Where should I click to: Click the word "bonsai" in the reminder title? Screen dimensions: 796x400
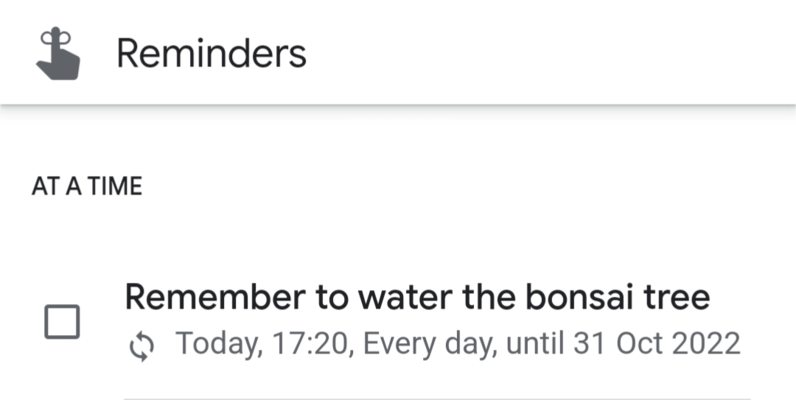pos(567,297)
